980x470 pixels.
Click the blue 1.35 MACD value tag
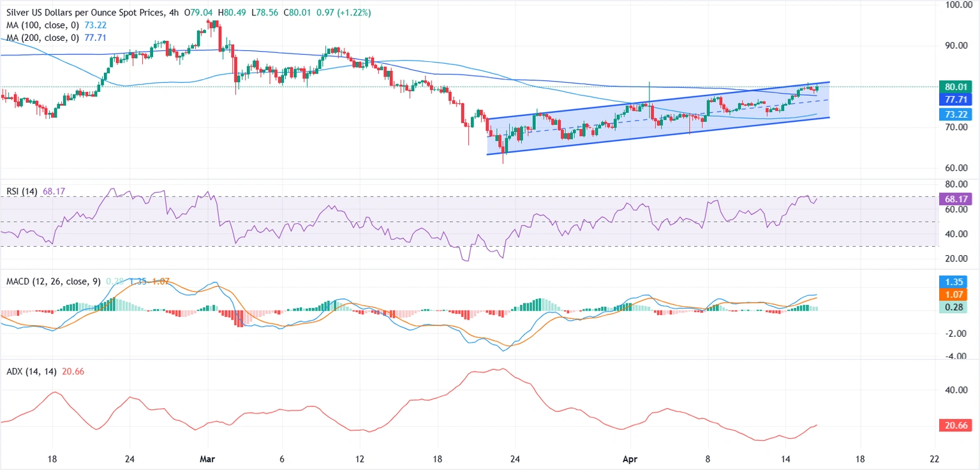953,281
